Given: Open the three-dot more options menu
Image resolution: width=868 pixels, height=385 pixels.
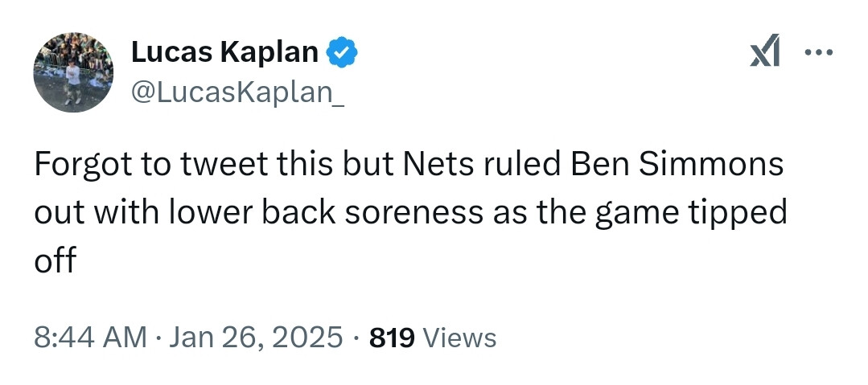Looking at the screenshot, I should pos(819,55).
